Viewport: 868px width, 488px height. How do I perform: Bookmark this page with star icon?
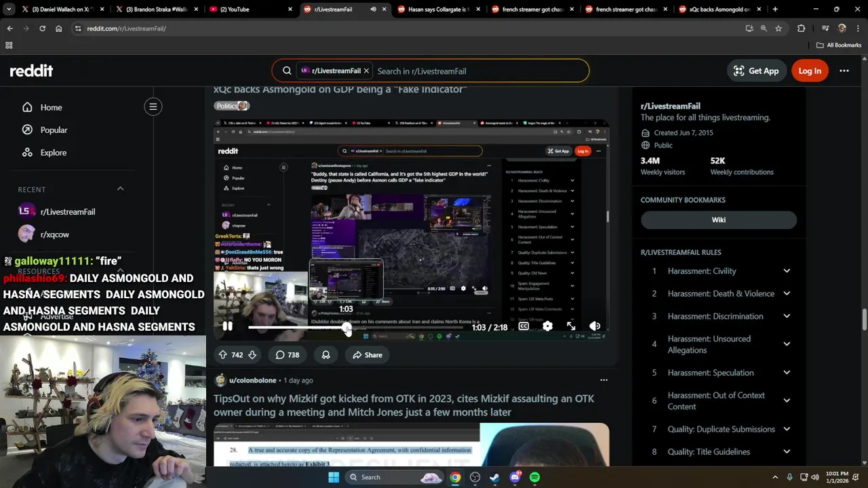click(778, 28)
